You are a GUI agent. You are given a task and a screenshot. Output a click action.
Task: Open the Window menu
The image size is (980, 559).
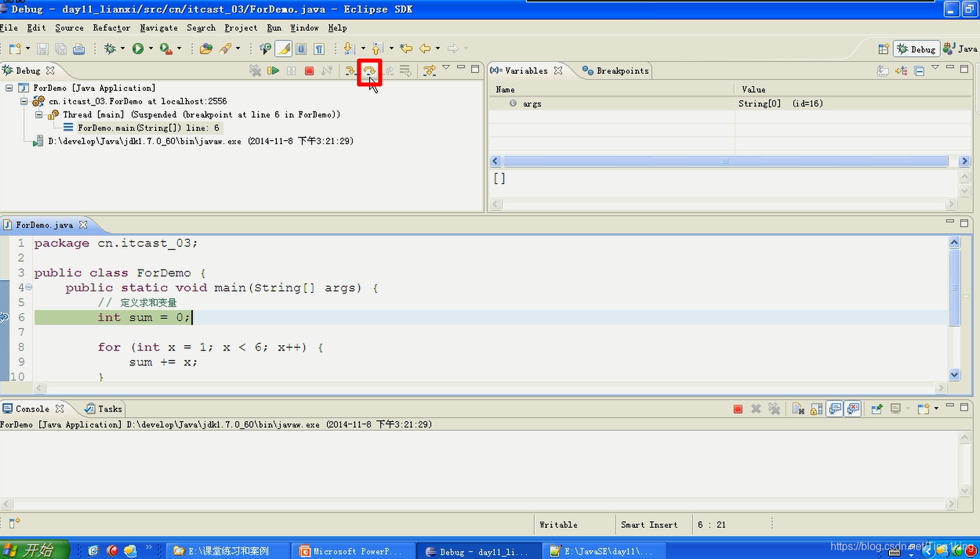tap(304, 28)
